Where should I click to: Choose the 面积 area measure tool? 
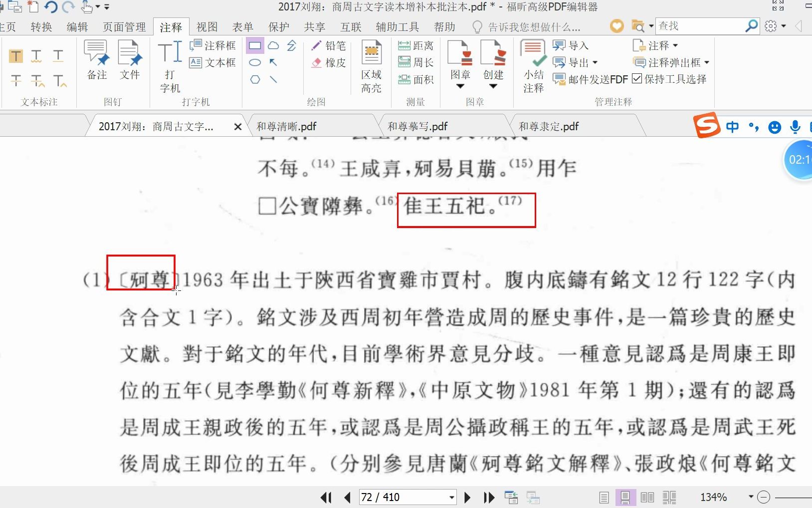coord(416,79)
